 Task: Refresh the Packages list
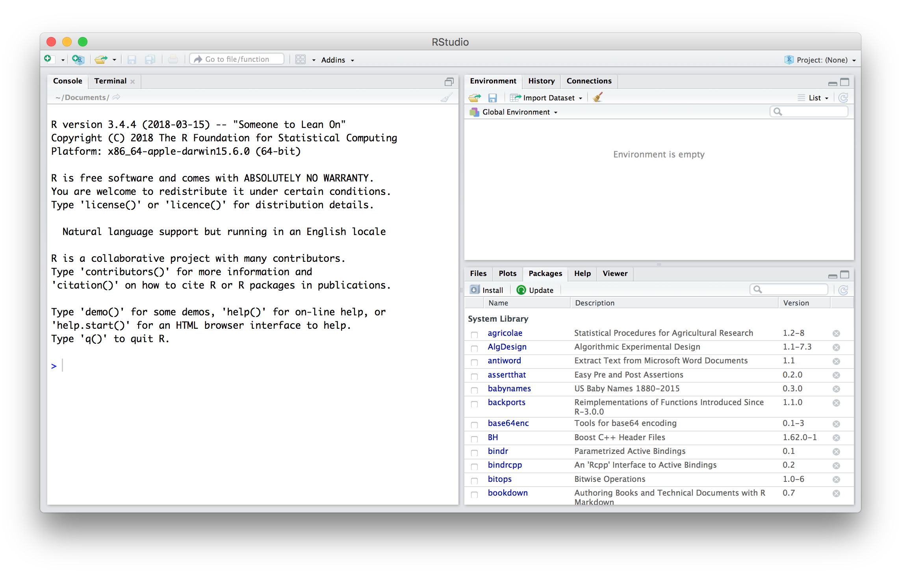click(843, 290)
